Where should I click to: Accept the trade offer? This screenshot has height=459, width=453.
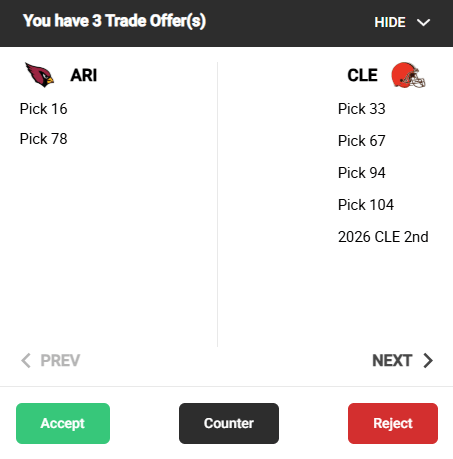click(63, 423)
